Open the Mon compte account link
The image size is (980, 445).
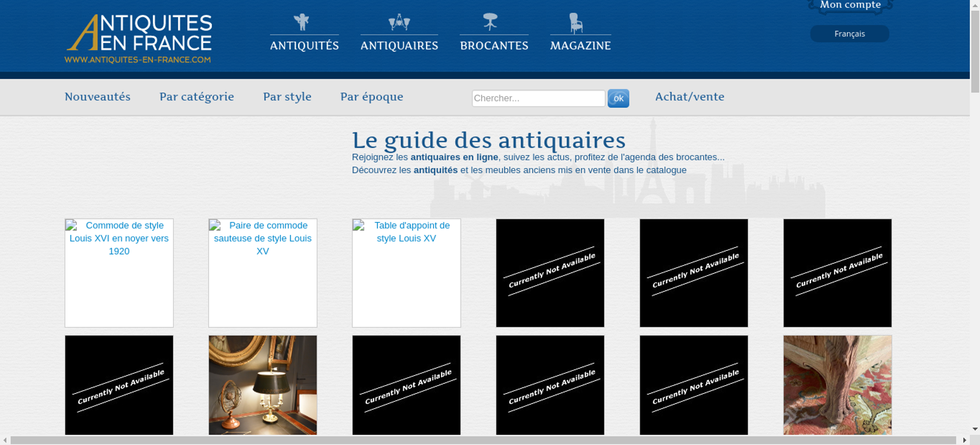pos(850,5)
